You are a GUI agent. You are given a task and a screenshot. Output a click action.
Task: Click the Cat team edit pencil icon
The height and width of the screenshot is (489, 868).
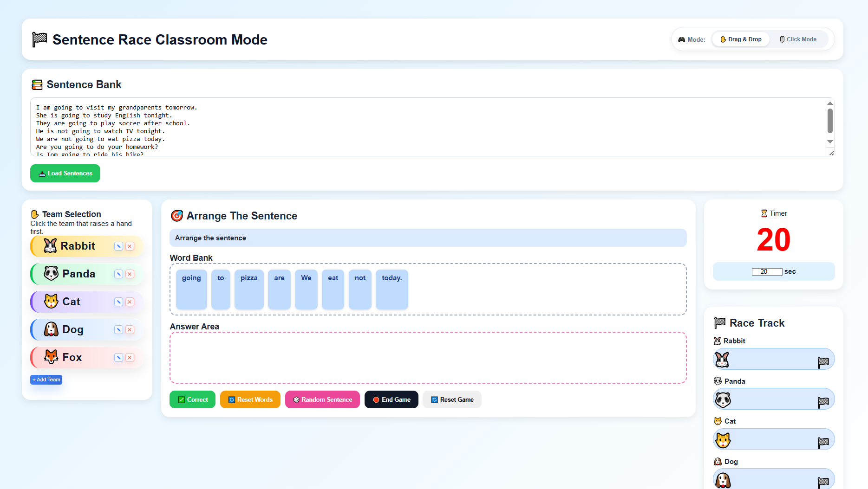point(119,302)
